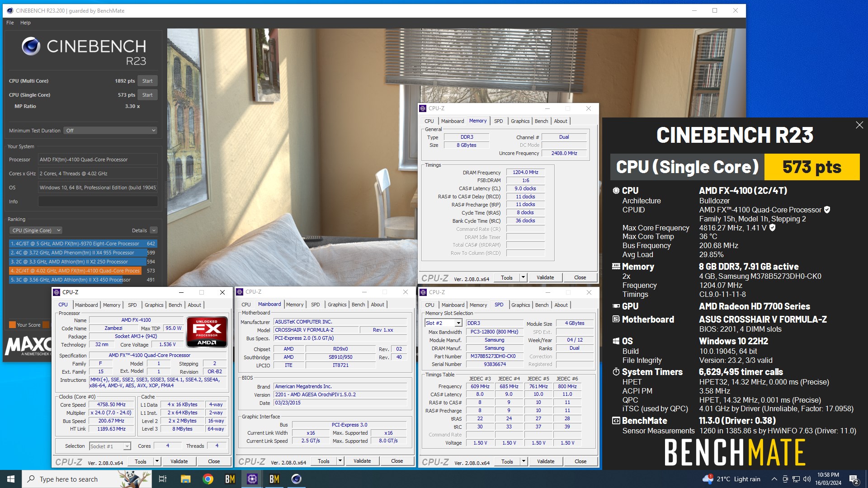Image resolution: width=868 pixels, height=488 pixels.
Task: Click the CPU-Z Memory window title icon
Action: pyautogui.click(x=423, y=108)
